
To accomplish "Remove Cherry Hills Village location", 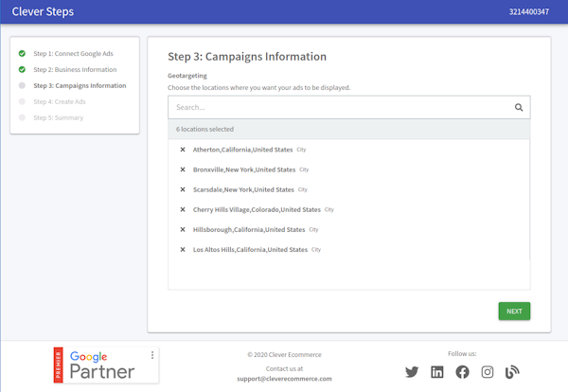I will [183, 209].
